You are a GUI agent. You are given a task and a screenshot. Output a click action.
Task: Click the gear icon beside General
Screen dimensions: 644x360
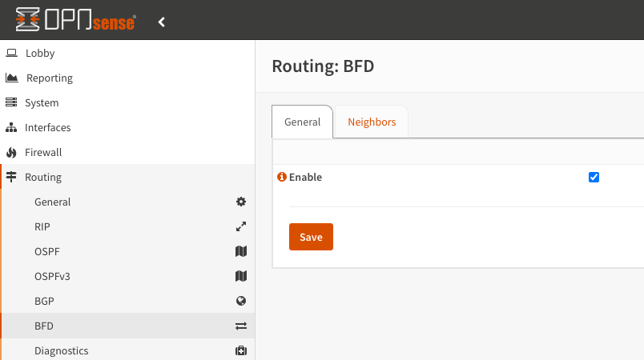tap(240, 202)
